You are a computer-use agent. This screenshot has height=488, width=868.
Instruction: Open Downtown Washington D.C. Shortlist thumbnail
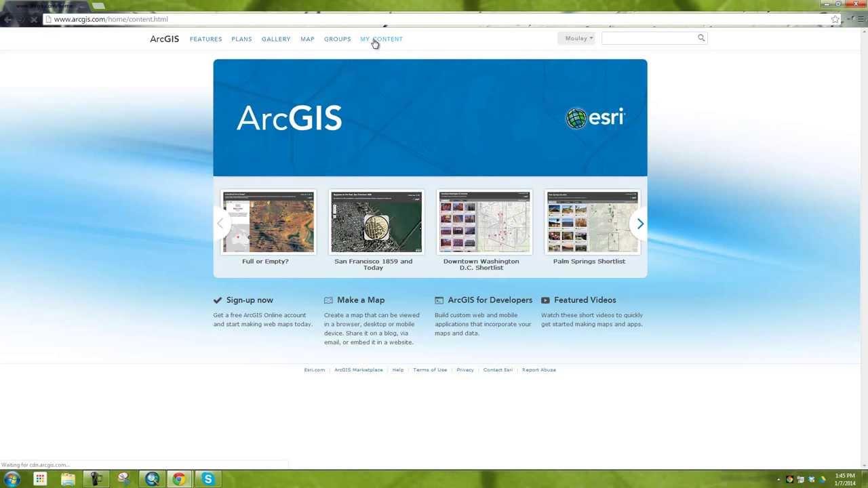(x=484, y=222)
